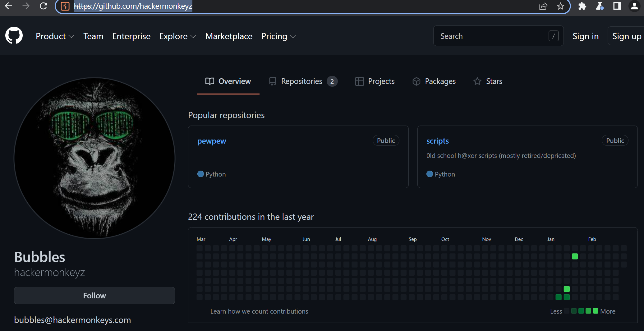Follow the hackermonkeyz user
644x331 pixels.
coord(94,296)
